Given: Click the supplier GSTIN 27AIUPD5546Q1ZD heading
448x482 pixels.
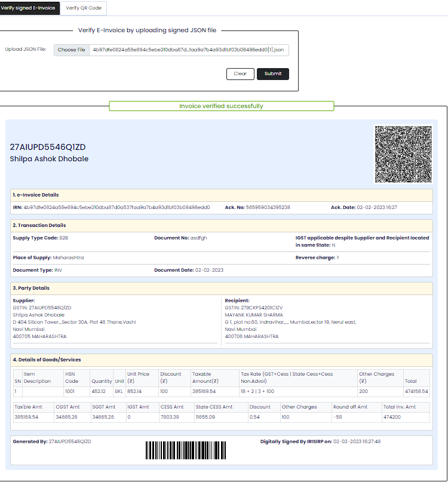Looking at the screenshot, I should (x=48, y=147).
